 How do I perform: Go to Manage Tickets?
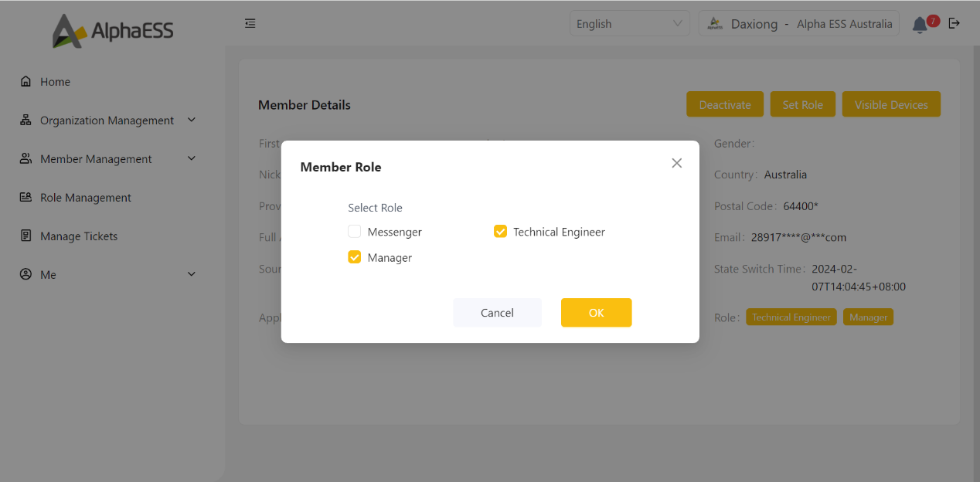coord(79,236)
